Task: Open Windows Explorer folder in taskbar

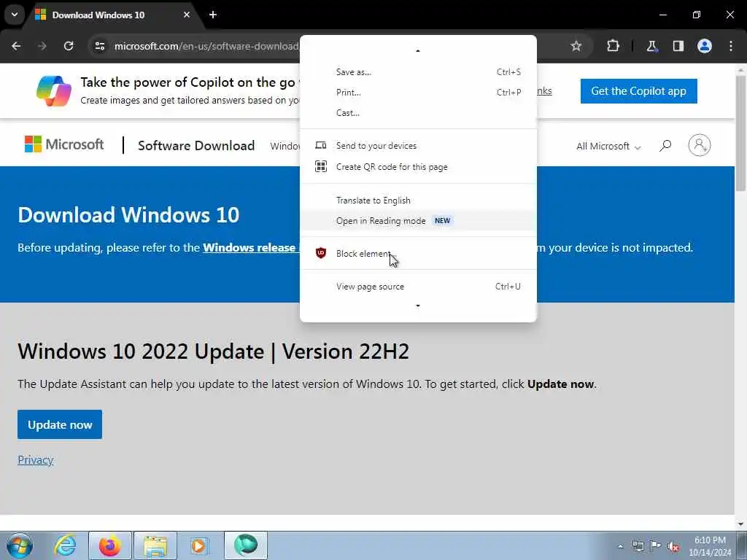Action: click(155, 545)
